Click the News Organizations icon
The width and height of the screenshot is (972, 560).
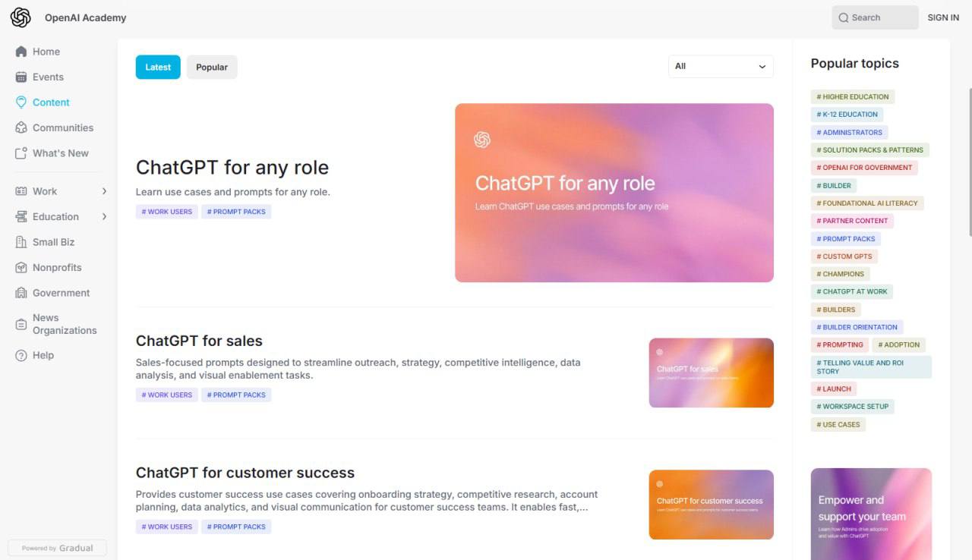[x=21, y=324]
